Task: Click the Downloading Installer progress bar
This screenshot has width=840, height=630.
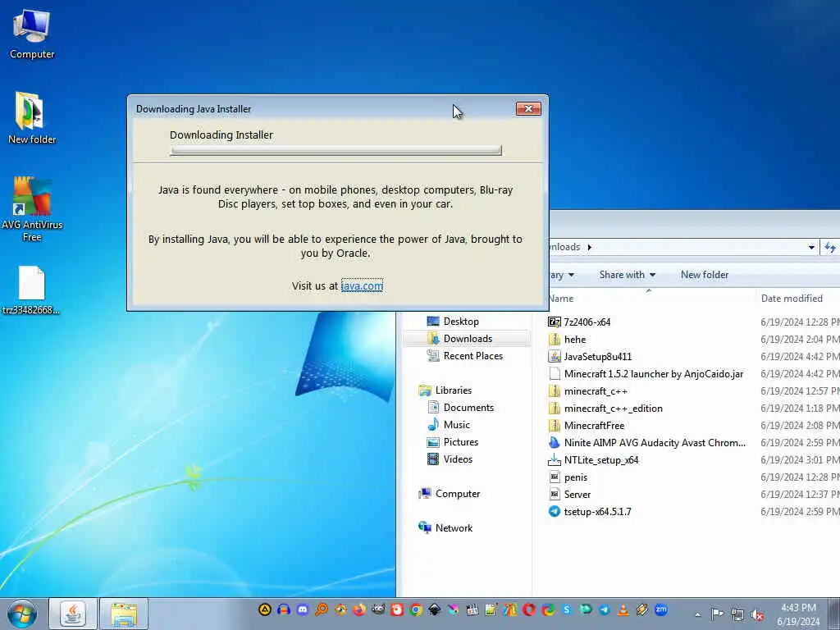Action: click(x=336, y=151)
